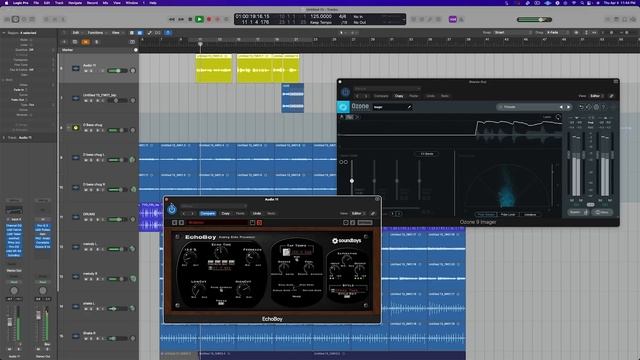640x360 pixels.
Task: Click the first band width slider in Ozone Imager
Action: click(352, 181)
